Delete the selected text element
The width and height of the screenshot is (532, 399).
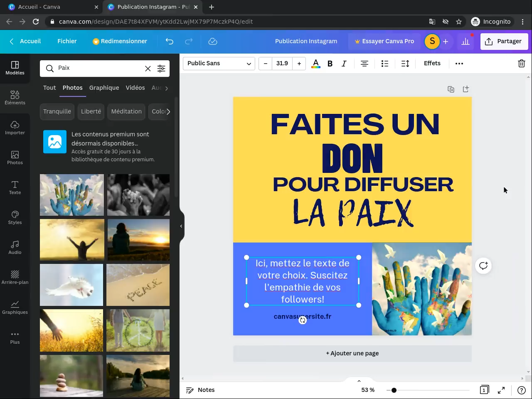[x=521, y=64]
